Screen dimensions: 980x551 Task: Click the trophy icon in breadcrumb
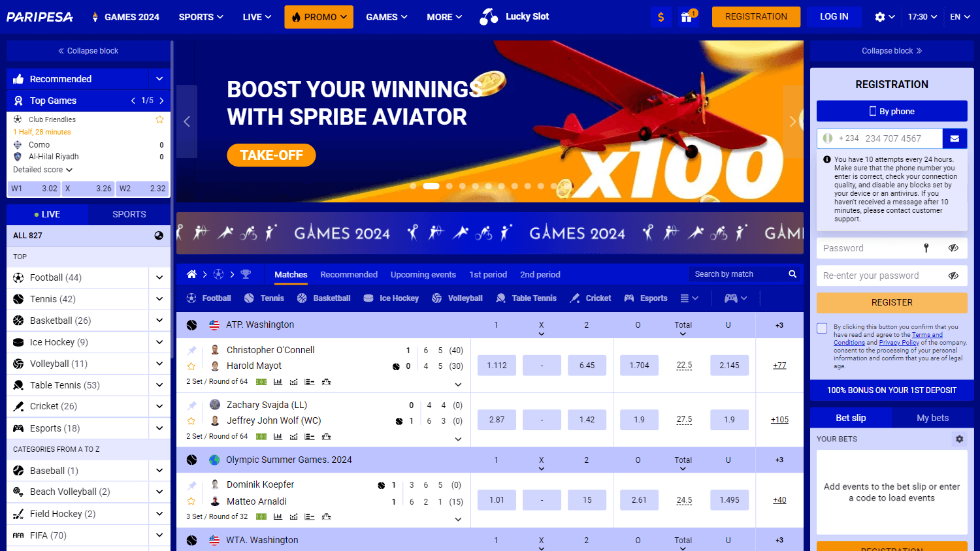pyautogui.click(x=246, y=274)
